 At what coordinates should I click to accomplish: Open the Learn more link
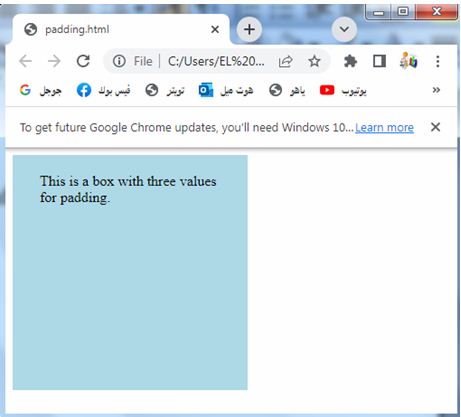384,127
